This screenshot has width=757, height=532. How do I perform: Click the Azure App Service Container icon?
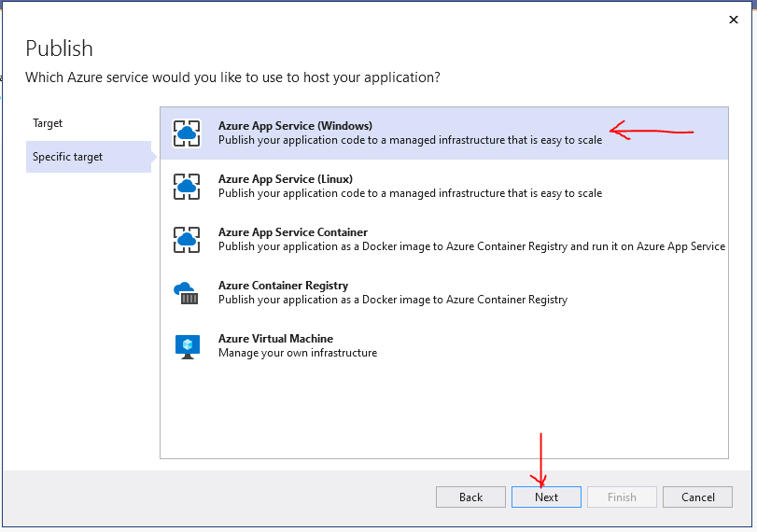tap(187, 240)
